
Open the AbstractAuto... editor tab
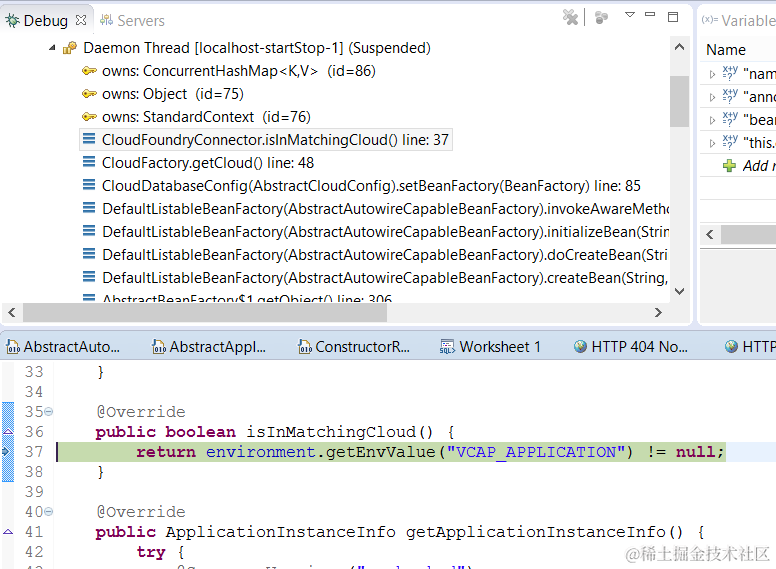63,347
